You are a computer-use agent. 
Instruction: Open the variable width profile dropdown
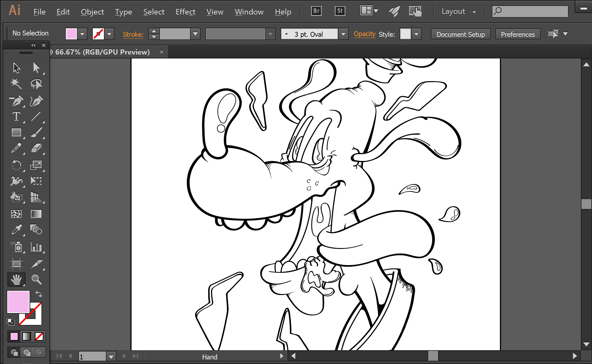pos(270,34)
